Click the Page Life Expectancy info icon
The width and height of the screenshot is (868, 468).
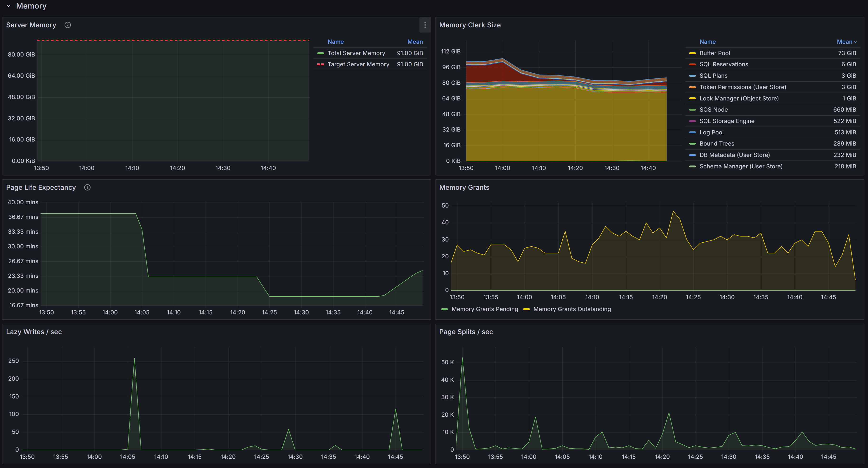tap(87, 187)
